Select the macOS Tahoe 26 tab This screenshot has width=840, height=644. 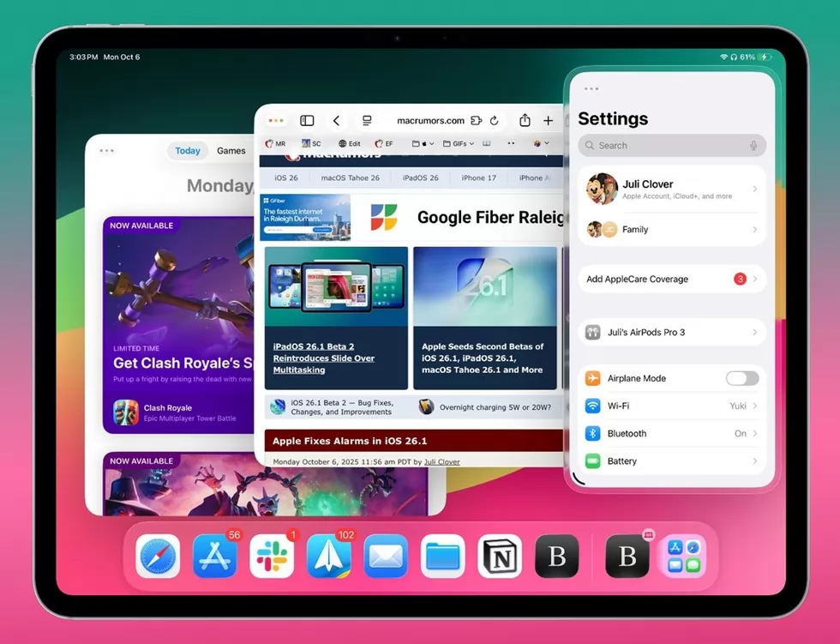pos(350,178)
